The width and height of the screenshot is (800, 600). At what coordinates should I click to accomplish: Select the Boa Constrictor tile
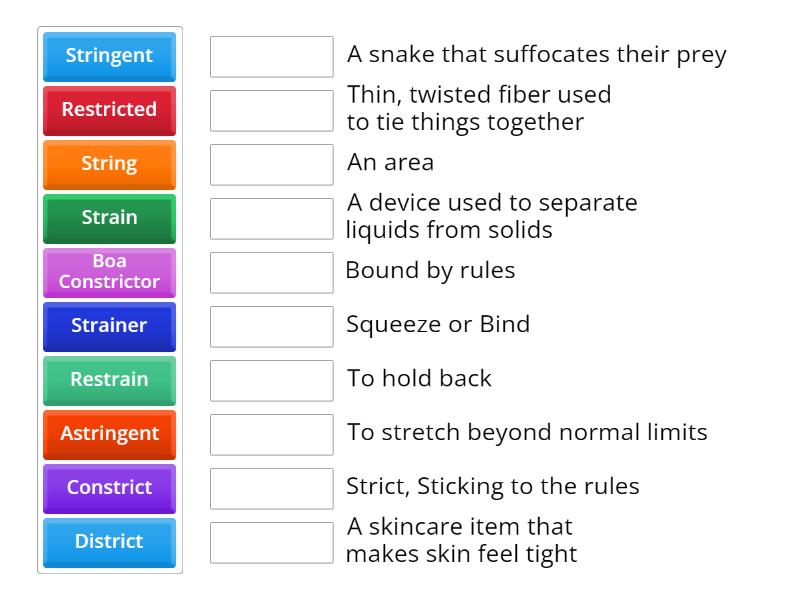pyautogui.click(x=109, y=273)
